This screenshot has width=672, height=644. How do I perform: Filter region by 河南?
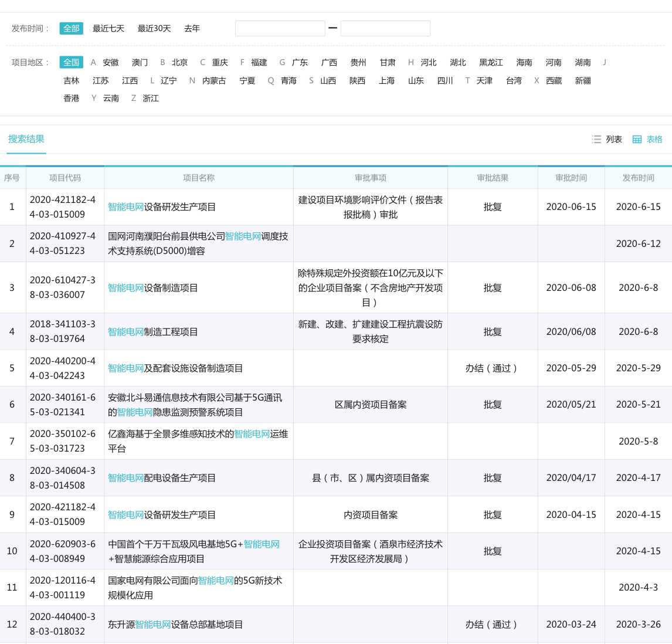coord(553,63)
